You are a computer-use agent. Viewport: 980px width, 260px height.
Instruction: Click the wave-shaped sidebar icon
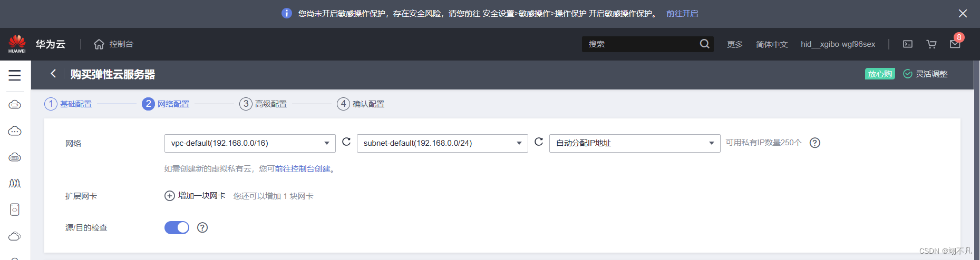[15, 183]
